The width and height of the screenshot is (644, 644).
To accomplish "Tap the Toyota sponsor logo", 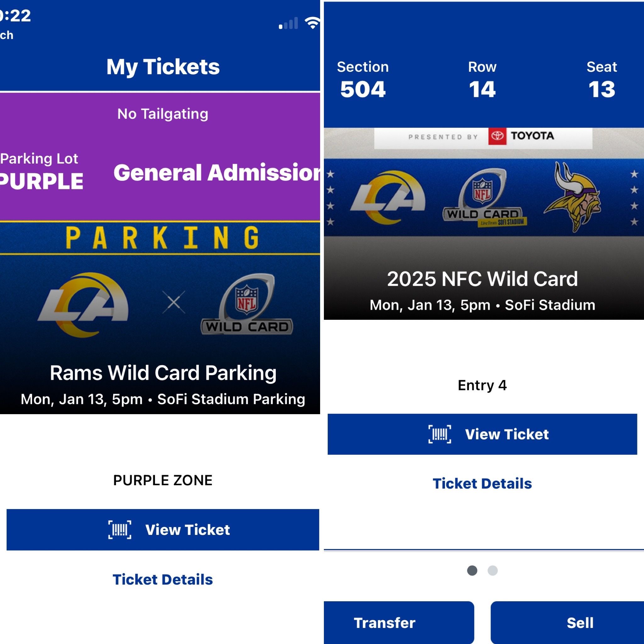I will click(521, 136).
